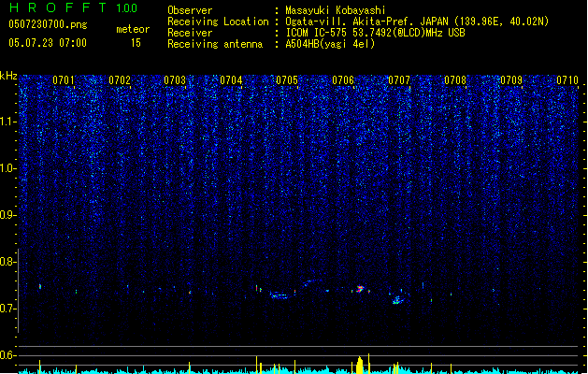
Task: Click the "Receiving antenna" field label
Action: pyautogui.click(x=215, y=44)
